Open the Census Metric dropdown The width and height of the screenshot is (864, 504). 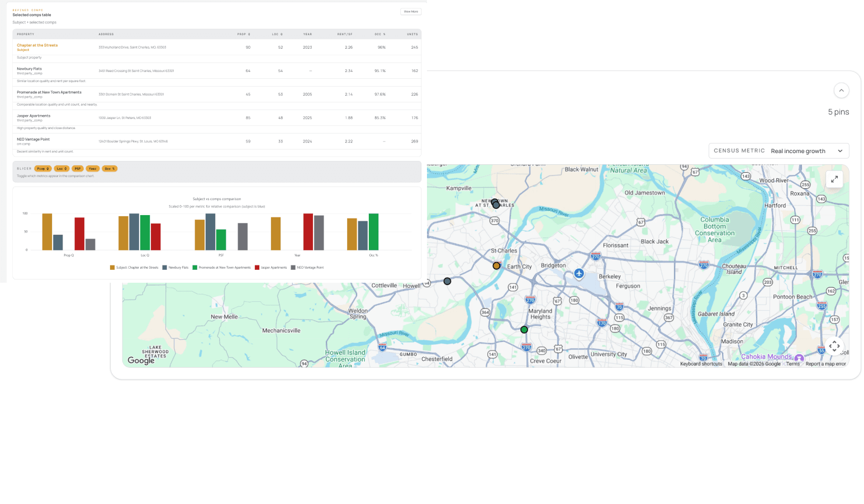(778, 151)
